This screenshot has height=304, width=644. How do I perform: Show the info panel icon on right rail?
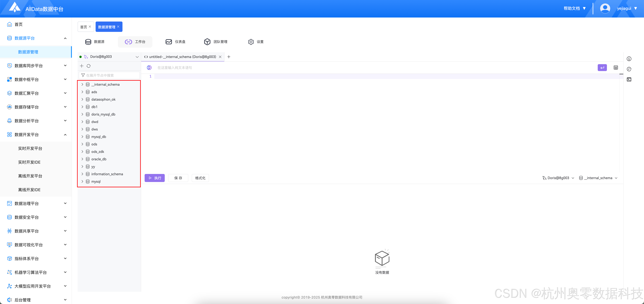pos(629,59)
